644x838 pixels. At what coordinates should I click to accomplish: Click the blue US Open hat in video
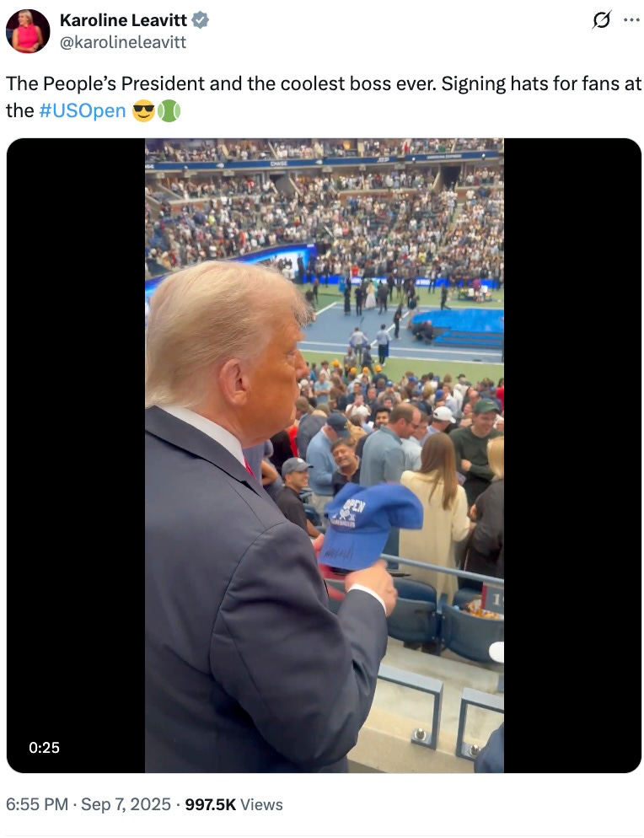pos(370,526)
